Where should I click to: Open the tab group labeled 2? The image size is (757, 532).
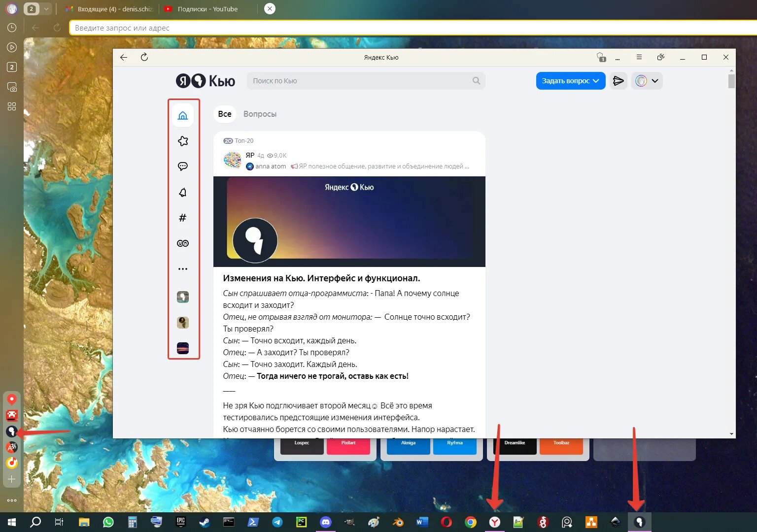[x=32, y=9]
